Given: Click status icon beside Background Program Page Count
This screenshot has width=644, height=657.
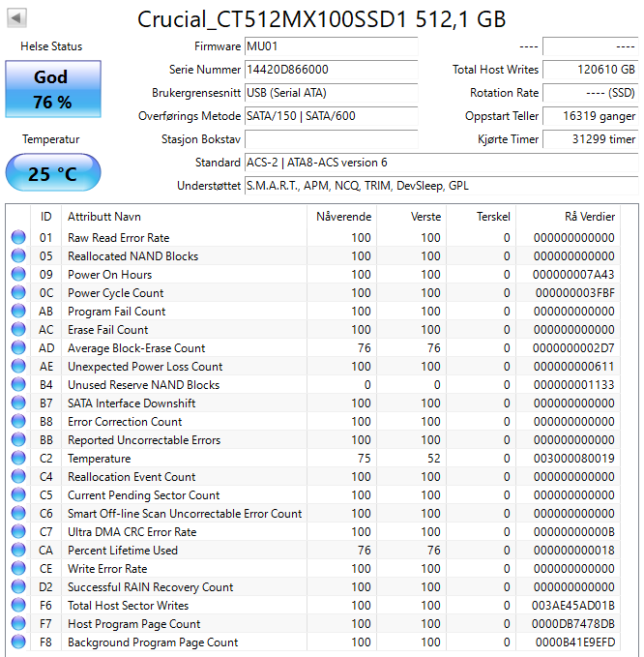Looking at the screenshot, I should [18, 642].
